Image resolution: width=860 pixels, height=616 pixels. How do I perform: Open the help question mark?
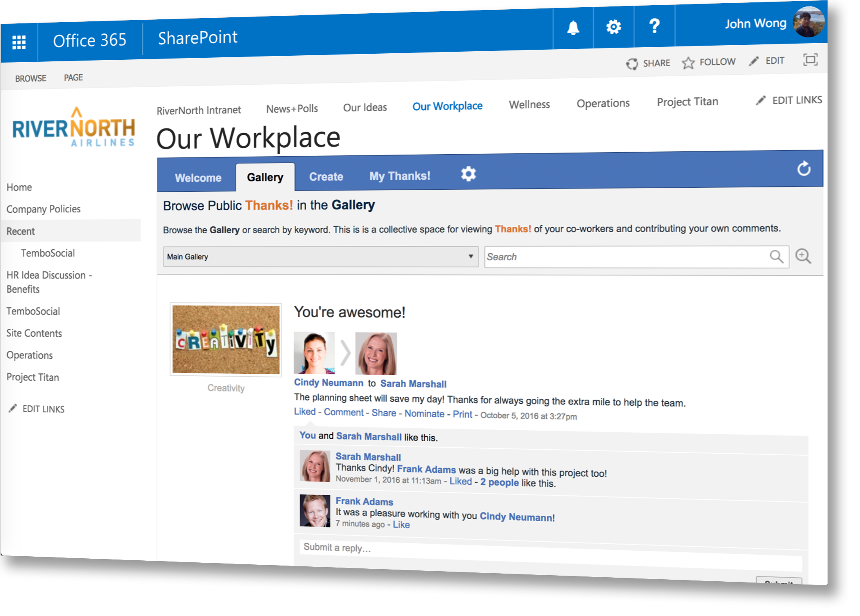coord(654,26)
